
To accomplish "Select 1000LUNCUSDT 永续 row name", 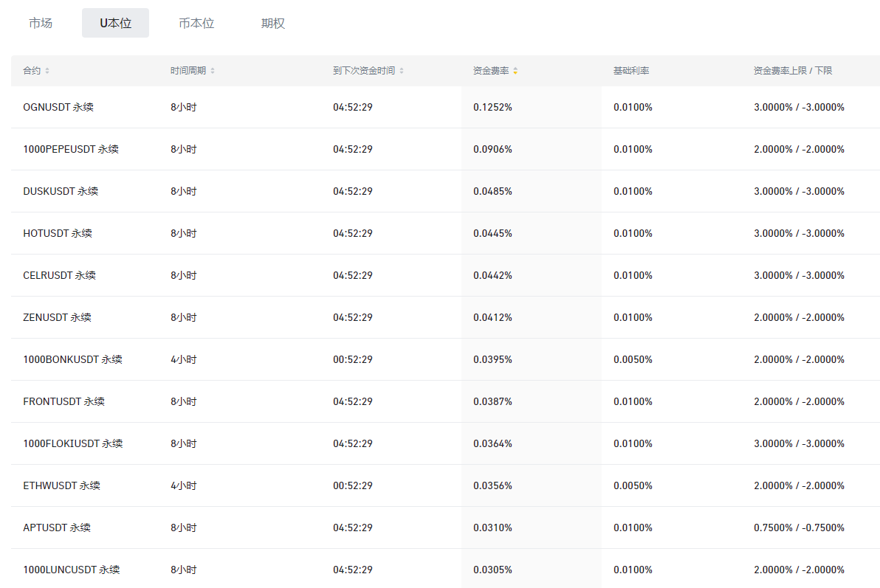I will 72,570.
